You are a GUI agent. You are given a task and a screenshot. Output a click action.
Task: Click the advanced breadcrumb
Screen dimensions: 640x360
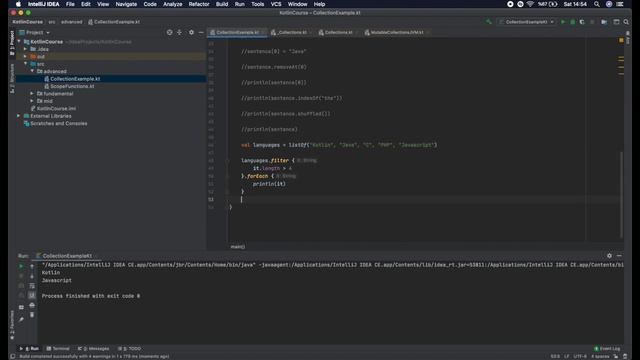pos(71,22)
